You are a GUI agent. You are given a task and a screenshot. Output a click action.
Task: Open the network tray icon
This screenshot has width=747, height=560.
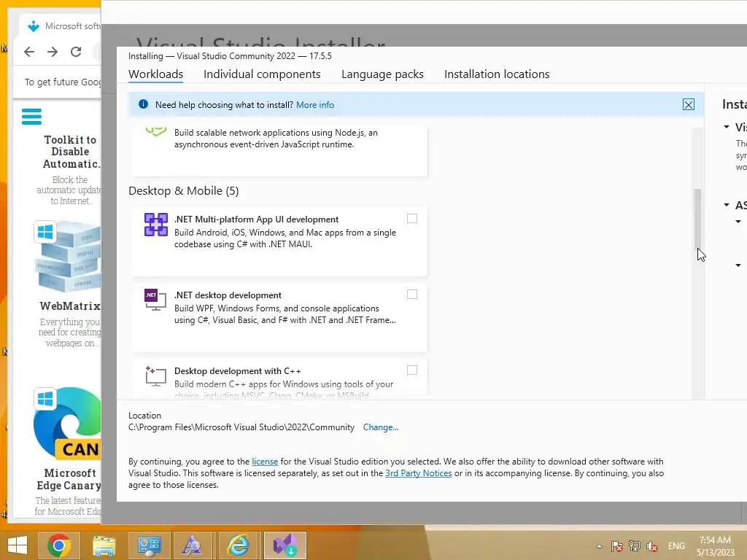click(x=635, y=545)
